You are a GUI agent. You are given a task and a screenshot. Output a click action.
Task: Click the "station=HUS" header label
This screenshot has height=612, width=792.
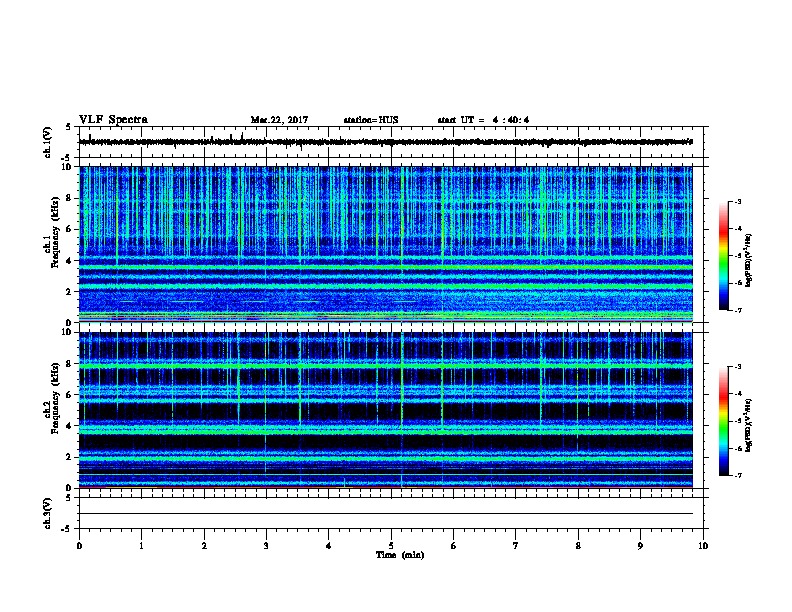click(371, 120)
